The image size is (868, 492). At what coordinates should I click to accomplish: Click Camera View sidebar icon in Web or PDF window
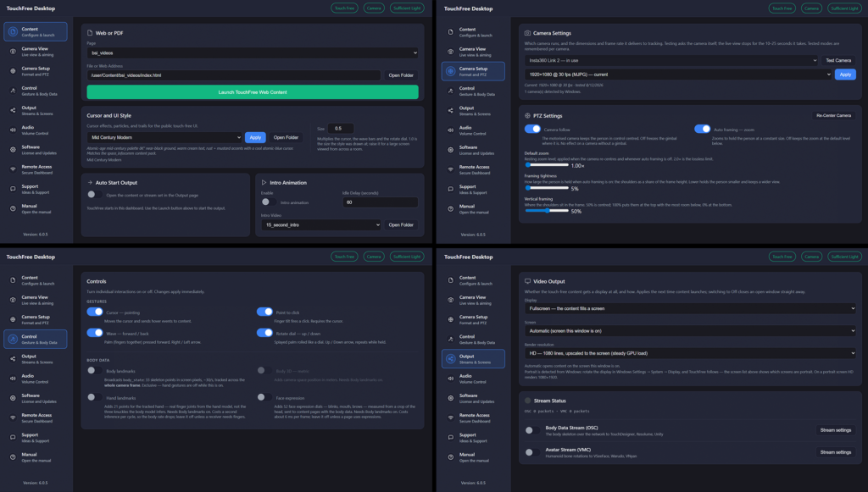13,52
